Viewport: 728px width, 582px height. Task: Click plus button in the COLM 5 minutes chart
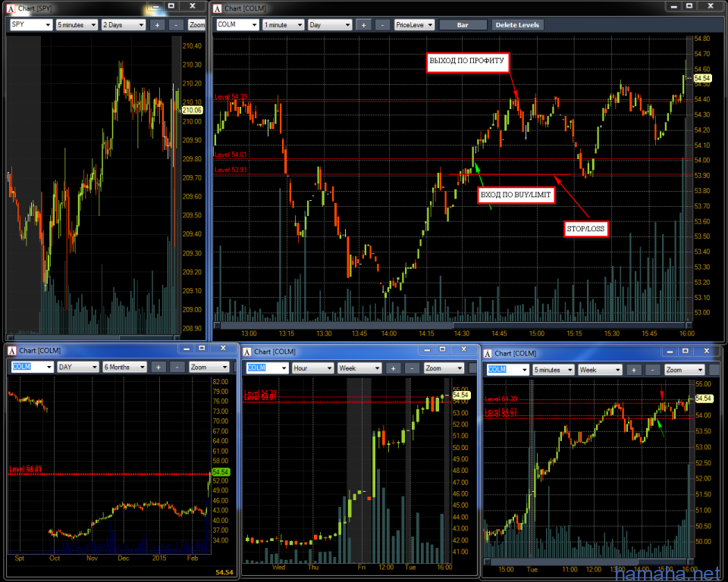coord(634,370)
